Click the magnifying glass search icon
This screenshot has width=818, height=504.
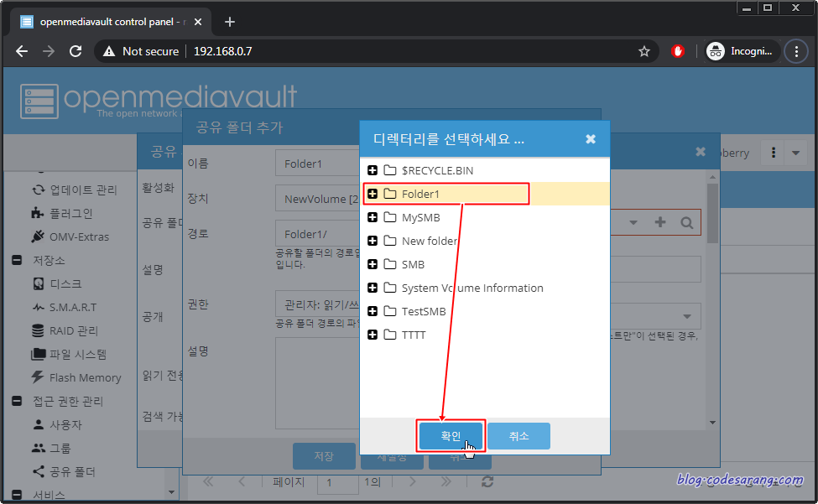[x=686, y=222]
